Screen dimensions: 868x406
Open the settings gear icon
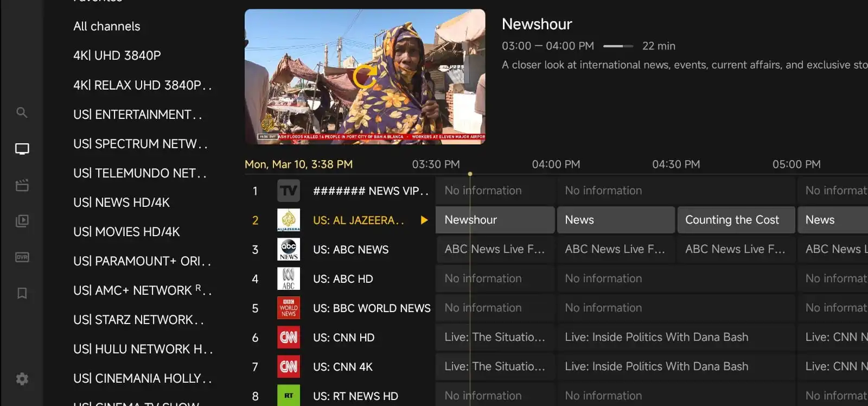pyautogui.click(x=22, y=378)
